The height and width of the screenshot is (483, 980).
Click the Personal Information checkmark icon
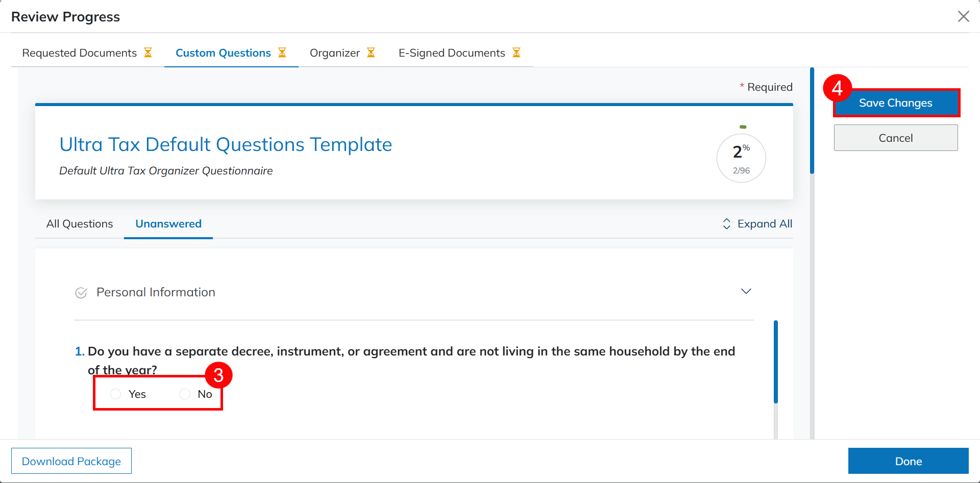(81, 293)
